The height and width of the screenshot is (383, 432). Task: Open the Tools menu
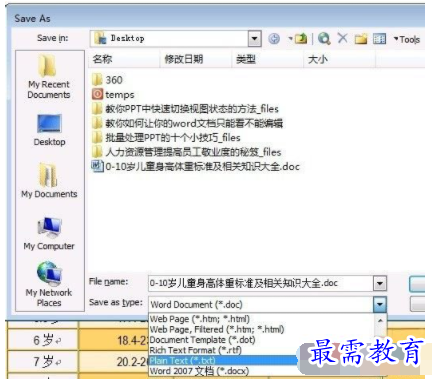click(x=407, y=39)
